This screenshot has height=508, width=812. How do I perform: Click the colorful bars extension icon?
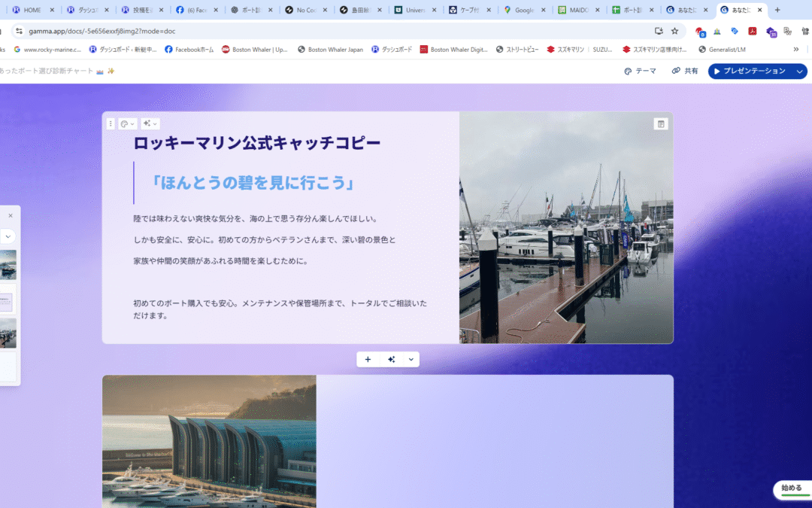point(717,31)
